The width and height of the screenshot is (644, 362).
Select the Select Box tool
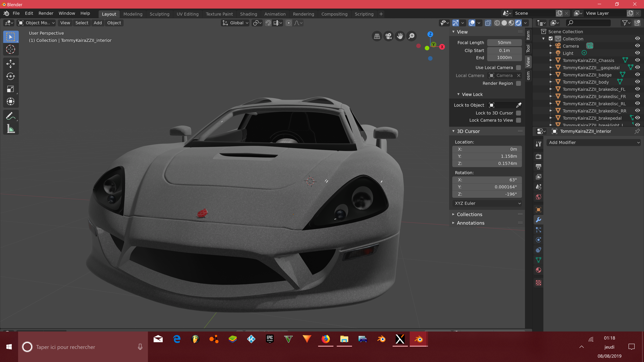tap(11, 37)
